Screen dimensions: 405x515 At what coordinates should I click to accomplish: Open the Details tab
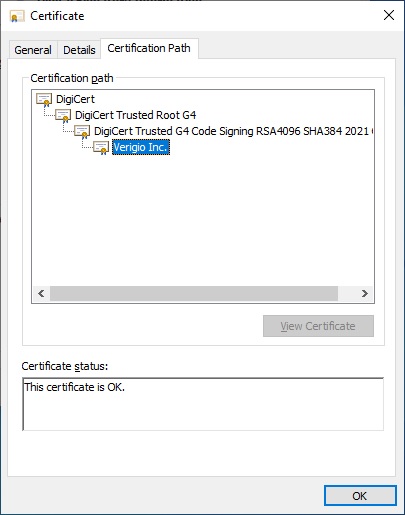click(x=79, y=50)
